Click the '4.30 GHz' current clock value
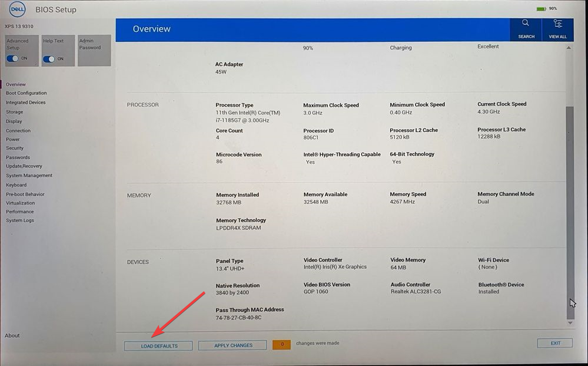The image size is (588, 366). (489, 112)
